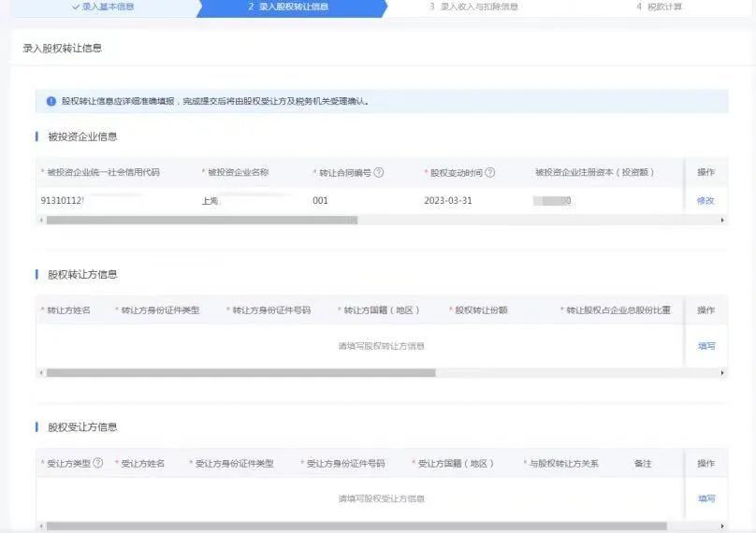This screenshot has width=756, height=533.
Task: Click left scroll arrow of 被投资企业信息 table
Action: tap(41, 221)
